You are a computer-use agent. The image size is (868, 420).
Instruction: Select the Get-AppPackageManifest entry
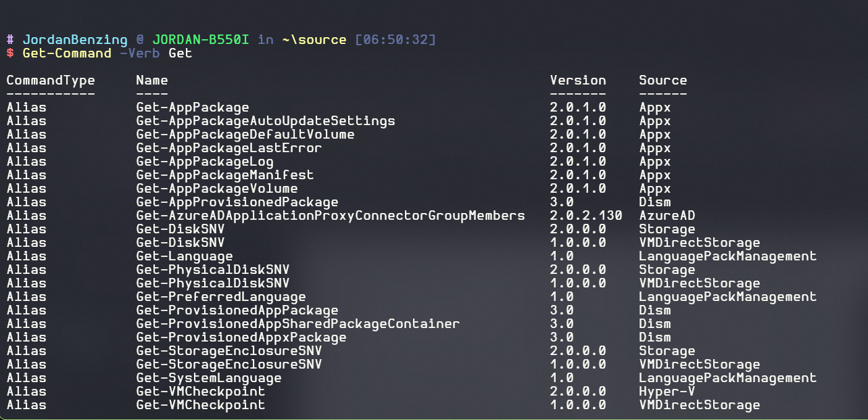point(224,174)
